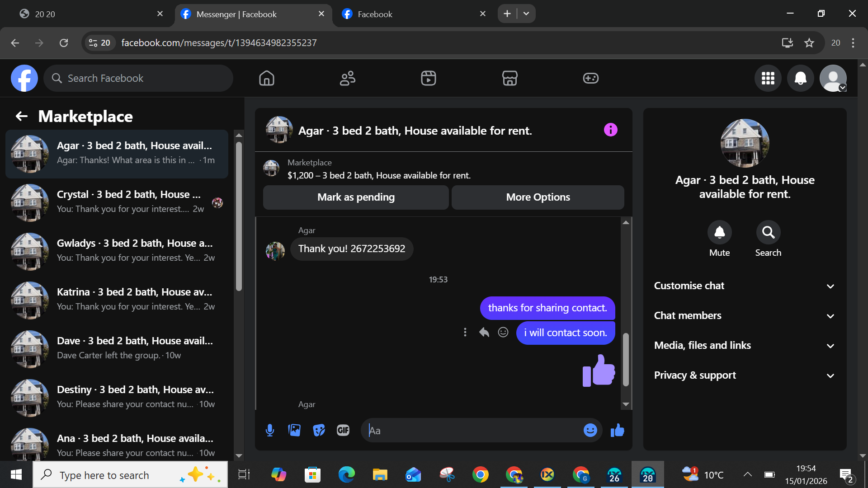
Task: Click the GIF picker icon
Action: [x=343, y=430]
